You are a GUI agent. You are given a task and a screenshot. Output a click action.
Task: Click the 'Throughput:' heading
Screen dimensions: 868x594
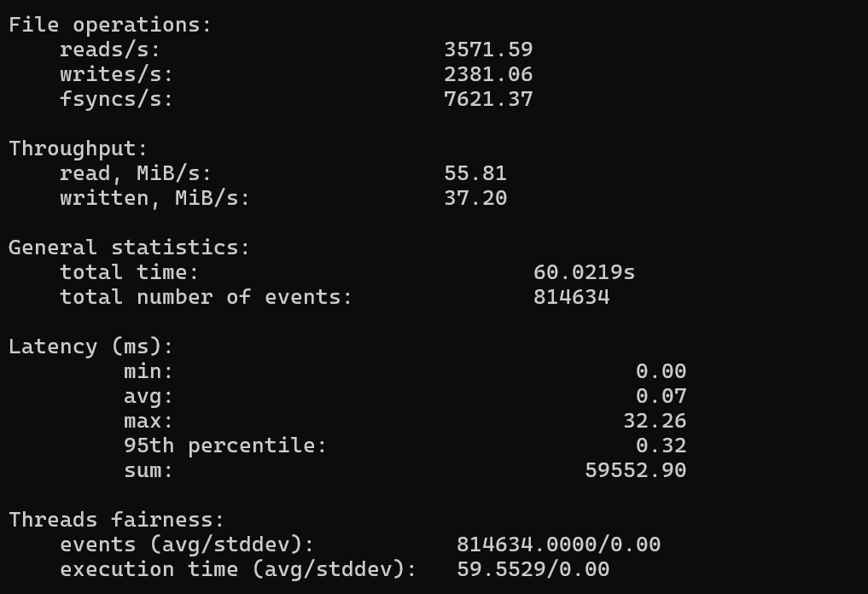78,148
